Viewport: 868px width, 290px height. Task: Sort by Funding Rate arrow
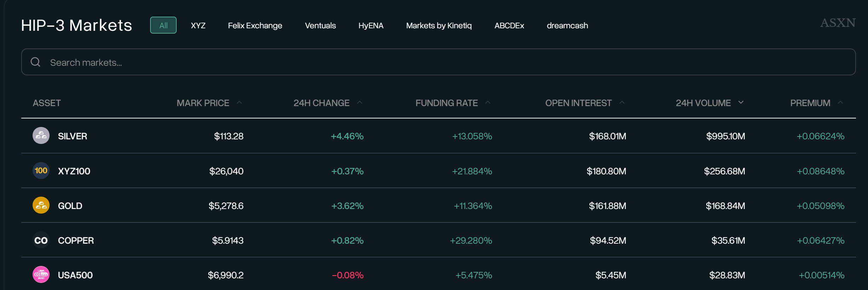[x=488, y=103]
